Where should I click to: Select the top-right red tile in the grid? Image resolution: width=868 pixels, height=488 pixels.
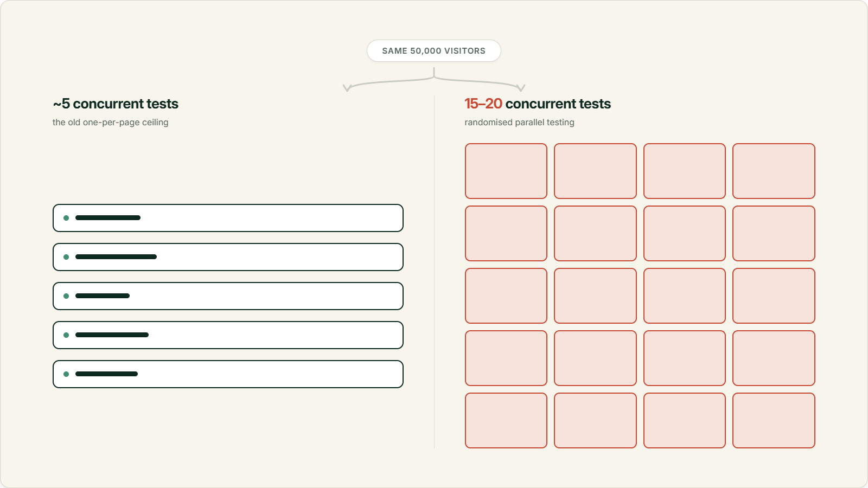click(x=774, y=171)
